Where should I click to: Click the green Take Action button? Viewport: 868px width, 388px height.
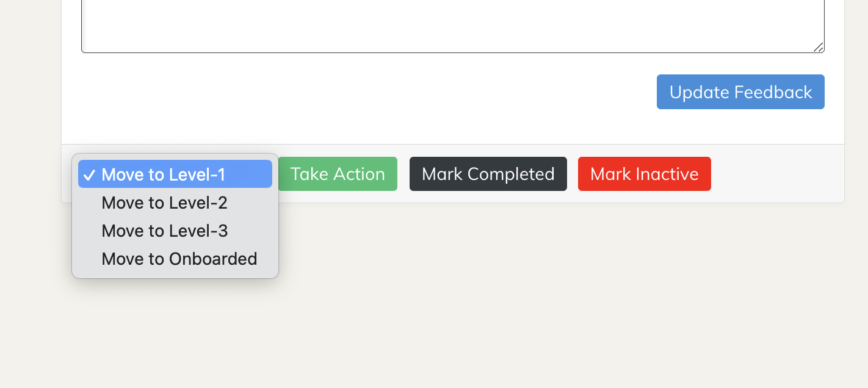tap(338, 174)
